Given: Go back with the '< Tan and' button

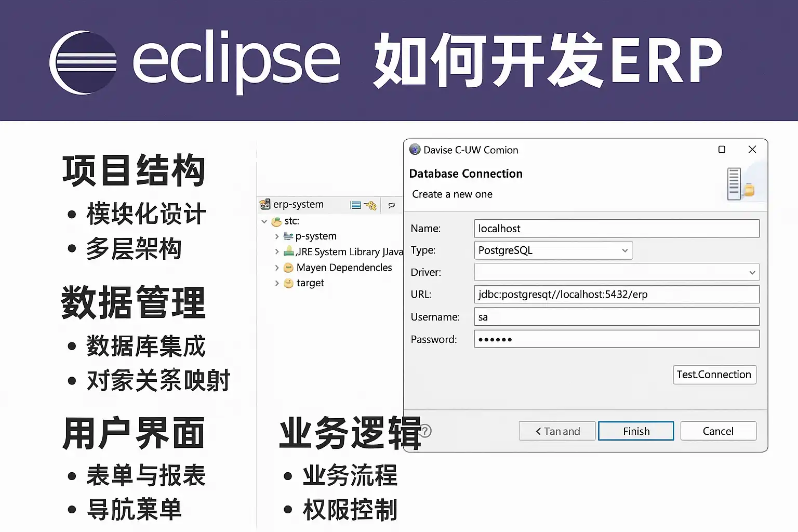Looking at the screenshot, I should [x=557, y=431].
